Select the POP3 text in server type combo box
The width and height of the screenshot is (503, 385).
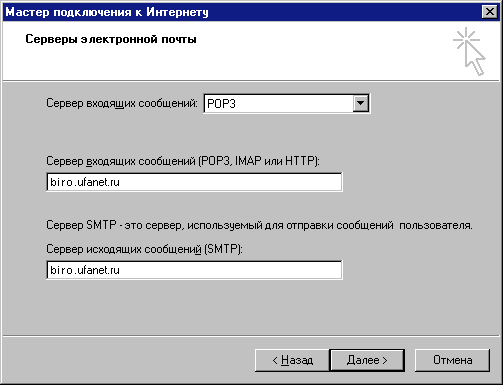pos(221,104)
